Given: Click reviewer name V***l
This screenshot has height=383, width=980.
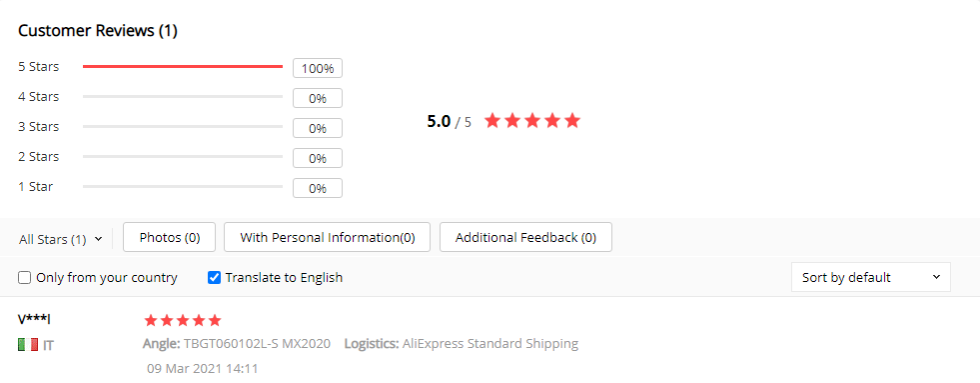Looking at the screenshot, I should (x=34, y=319).
